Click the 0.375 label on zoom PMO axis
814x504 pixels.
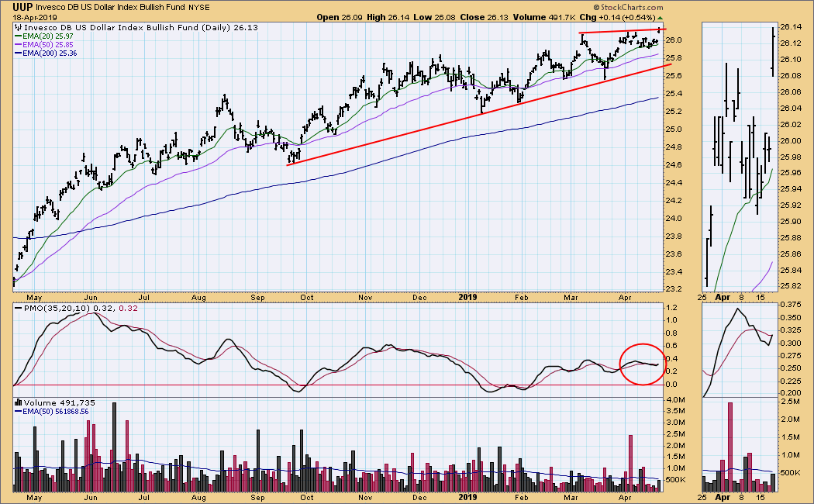(x=791, y=306)
